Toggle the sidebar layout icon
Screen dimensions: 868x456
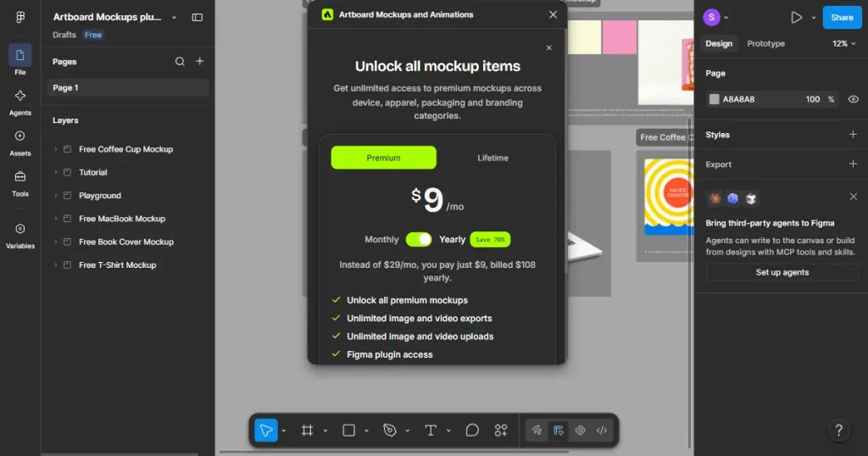pyautogui.click(x=197, y=17)
